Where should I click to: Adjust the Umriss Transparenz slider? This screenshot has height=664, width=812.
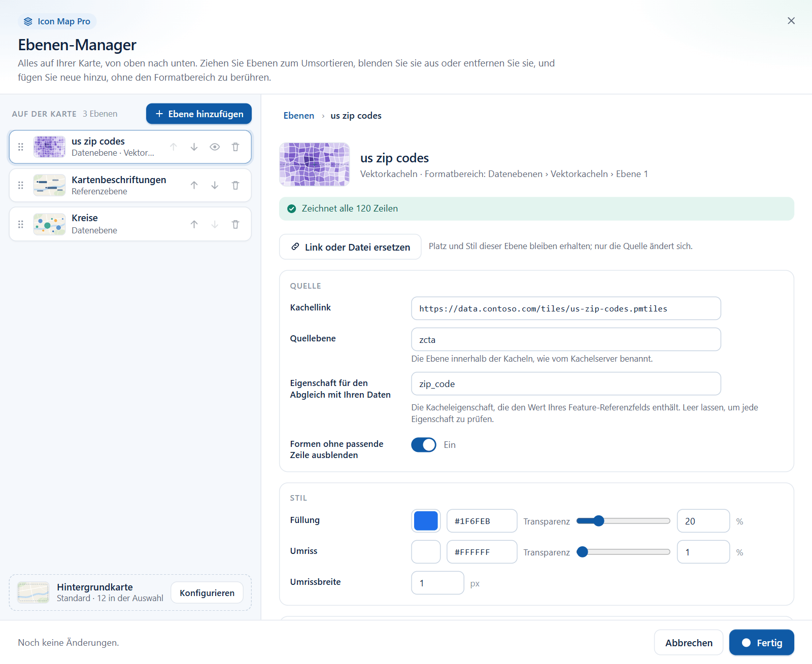point(623,552)
